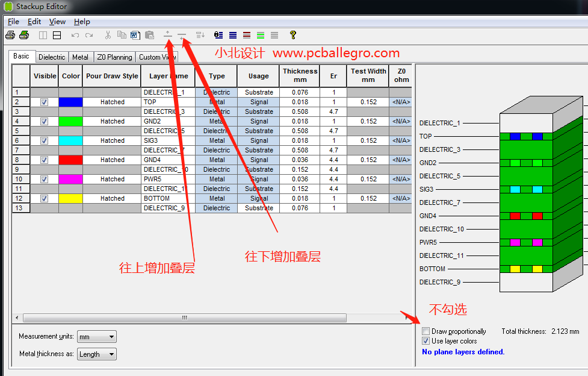Click the left arrow of the horizontal scrollbar
This screenshot has width=588, height=376.
pos(17,318)
